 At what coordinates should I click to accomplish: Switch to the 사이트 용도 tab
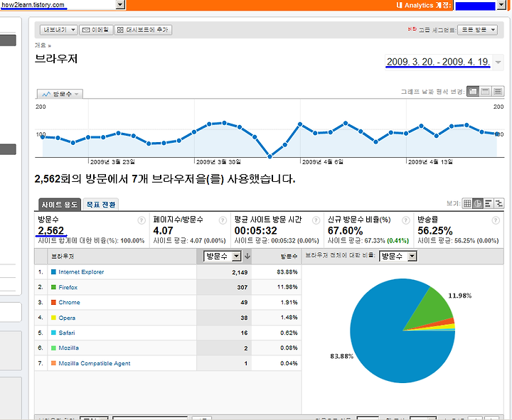click(x=60, y=205)
